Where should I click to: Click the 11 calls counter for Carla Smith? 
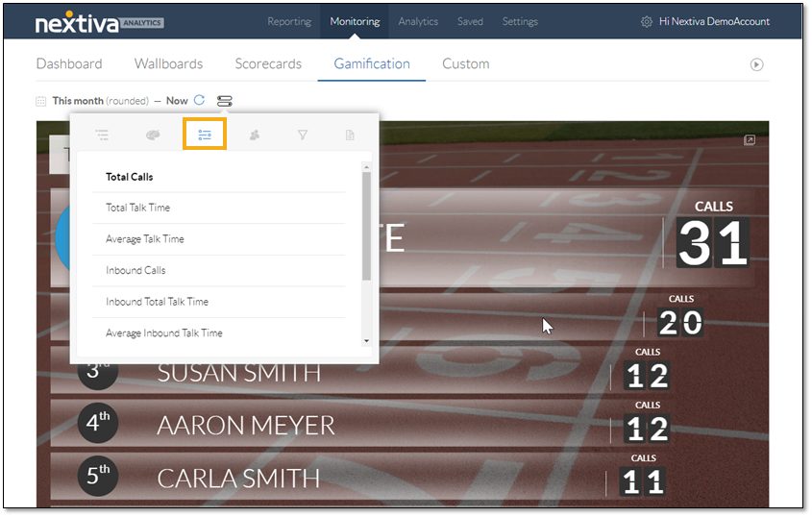pyautogui.click(x=643, y=481)
